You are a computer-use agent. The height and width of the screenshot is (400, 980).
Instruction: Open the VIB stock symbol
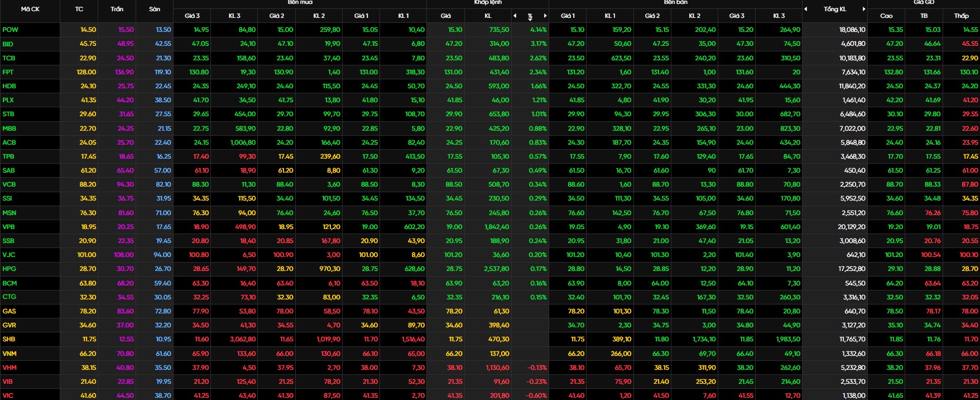click(x=7, y=382)
